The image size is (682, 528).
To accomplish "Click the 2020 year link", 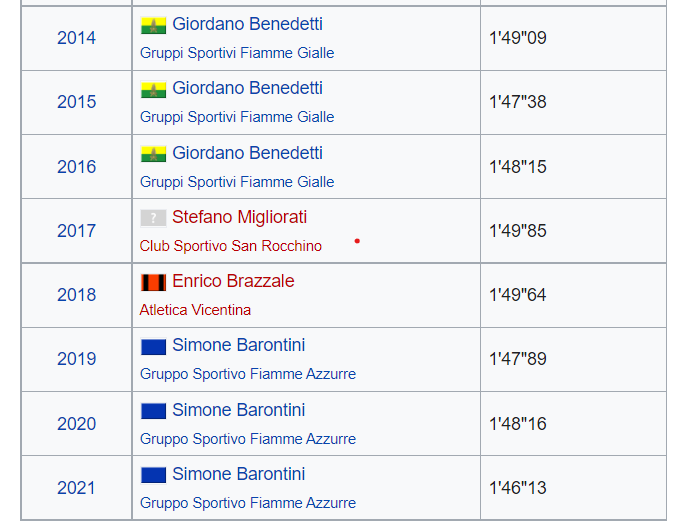I will point(77,424).
